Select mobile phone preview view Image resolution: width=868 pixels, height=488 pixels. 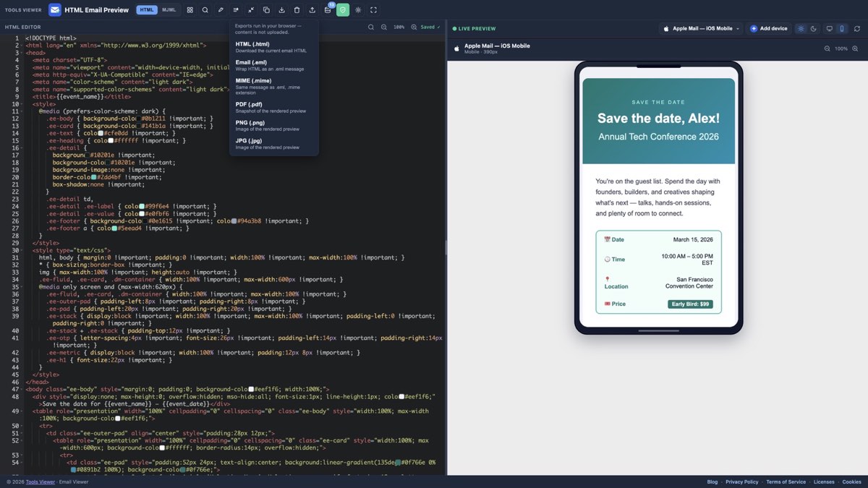841,29
